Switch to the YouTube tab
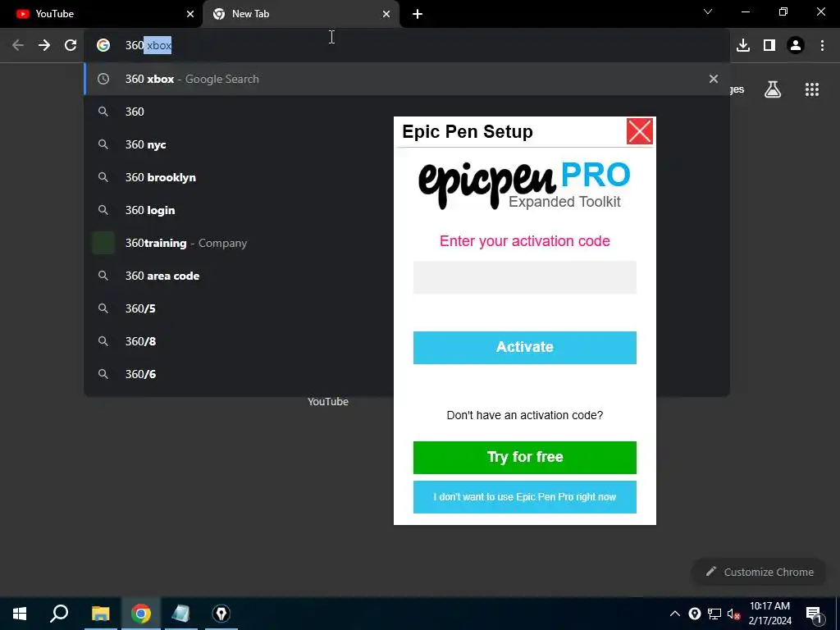The width and height of the screenshot is (840, 630). (x=101, y=14)
